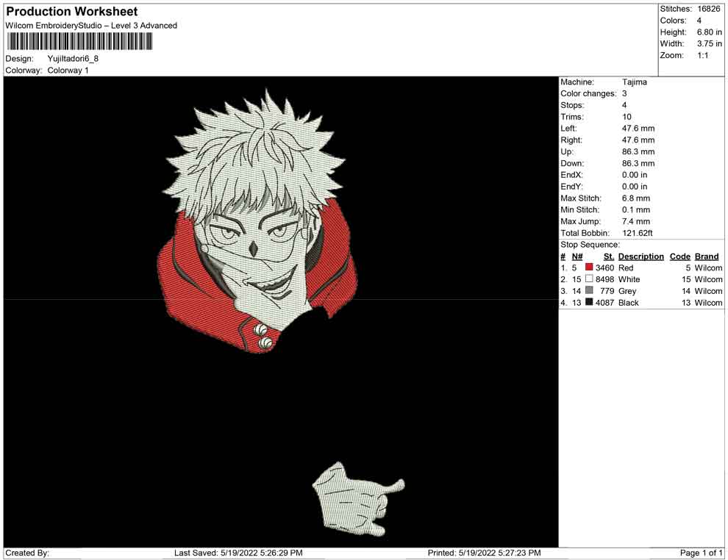The width and height of the screenshot is (728, 560).
Task: Click the Grey thread color swatch
Action: 589,291
